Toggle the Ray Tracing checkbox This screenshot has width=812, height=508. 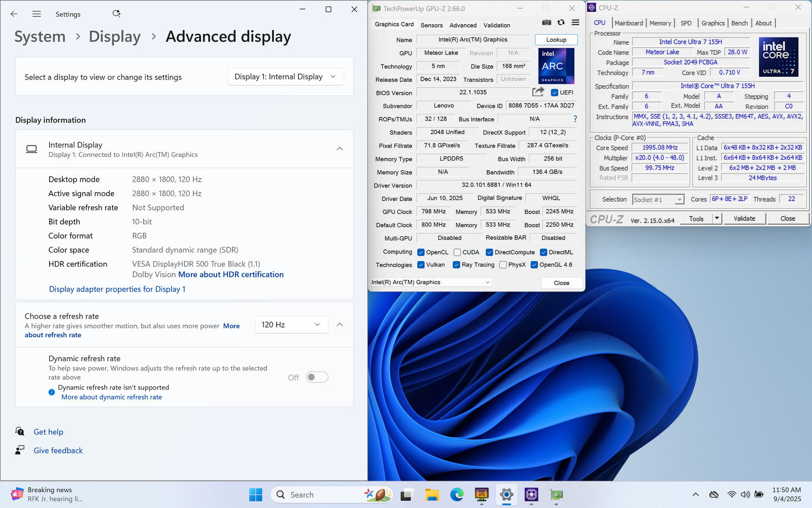click(456, 265)
